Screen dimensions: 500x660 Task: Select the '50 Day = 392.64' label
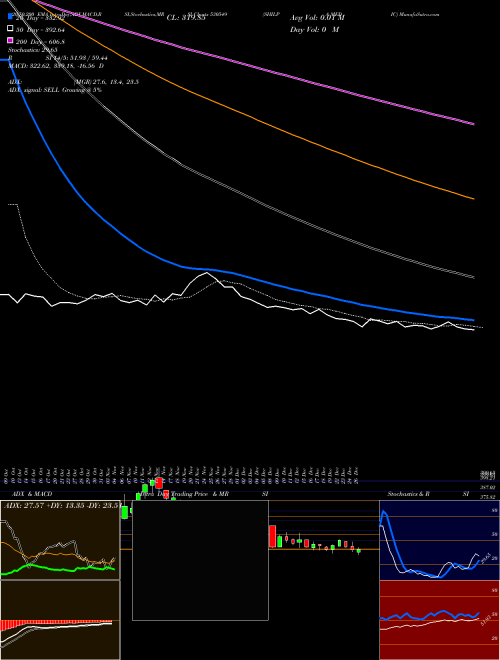40,30
